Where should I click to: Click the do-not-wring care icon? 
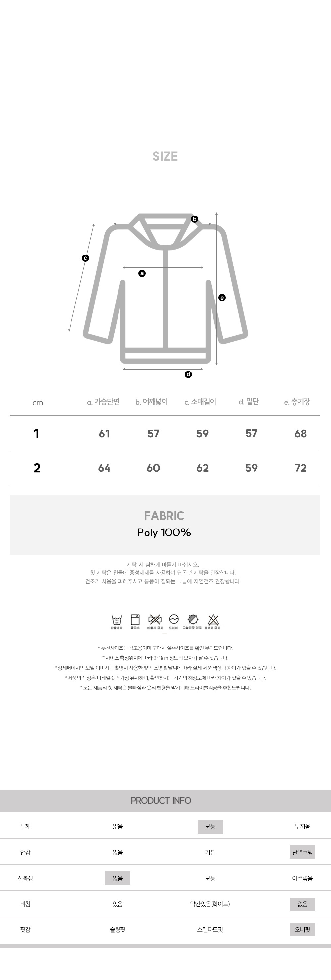[x=155, y=620]
